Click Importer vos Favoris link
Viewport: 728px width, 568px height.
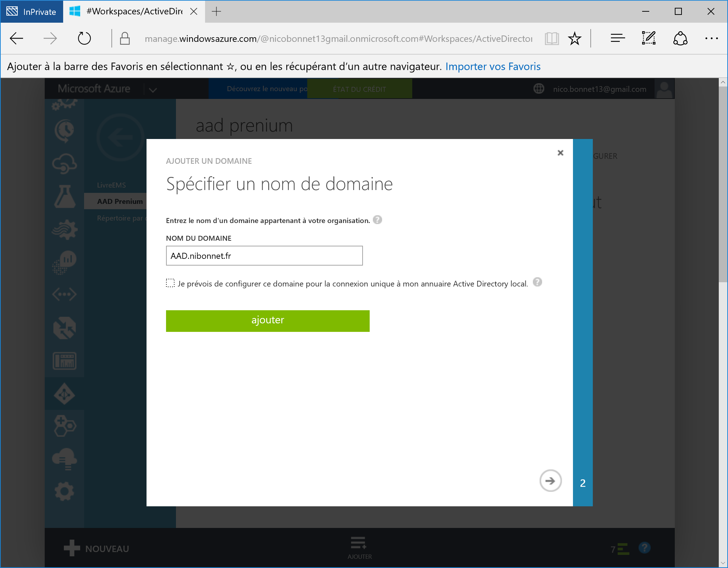click(x=493, y=66)
